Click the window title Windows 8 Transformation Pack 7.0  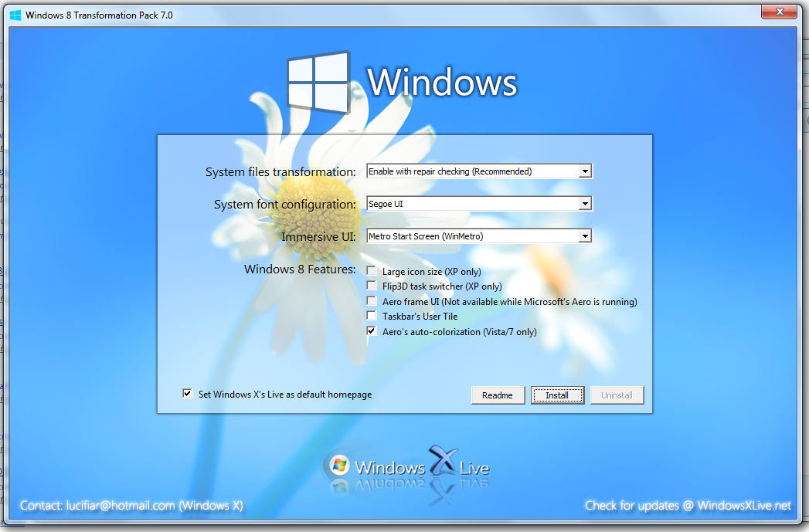pos(99,15)
